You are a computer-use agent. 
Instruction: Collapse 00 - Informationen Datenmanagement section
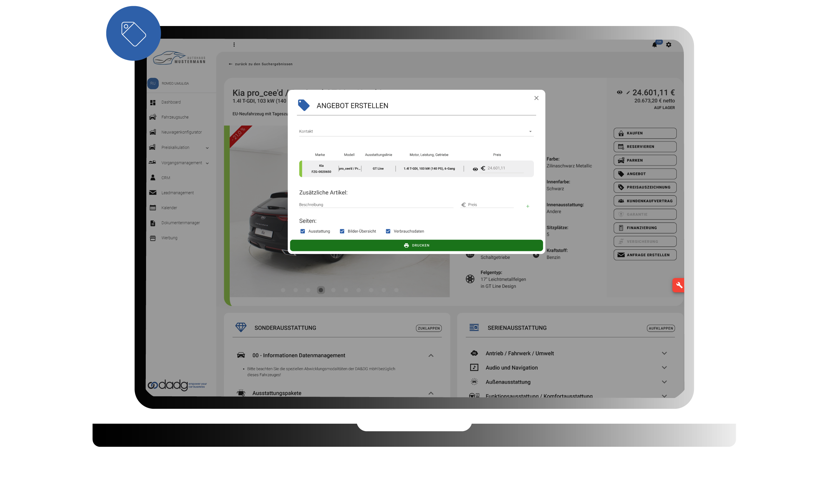point(431,356)
